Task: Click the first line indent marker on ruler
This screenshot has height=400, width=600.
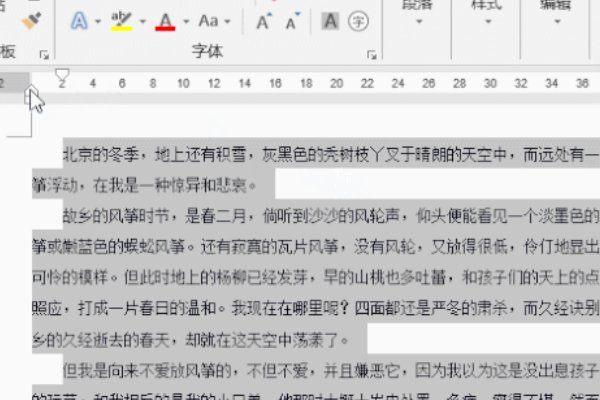Action: [62, 74]
